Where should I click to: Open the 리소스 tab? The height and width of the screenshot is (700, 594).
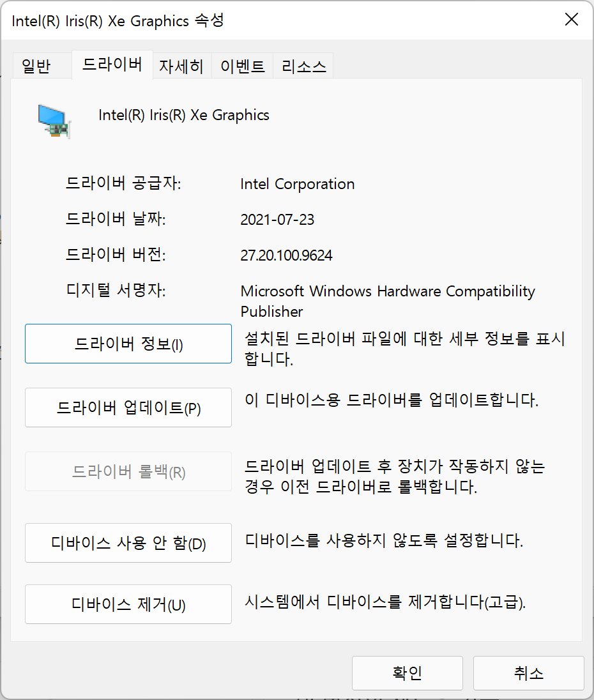(x=303, y=66)
